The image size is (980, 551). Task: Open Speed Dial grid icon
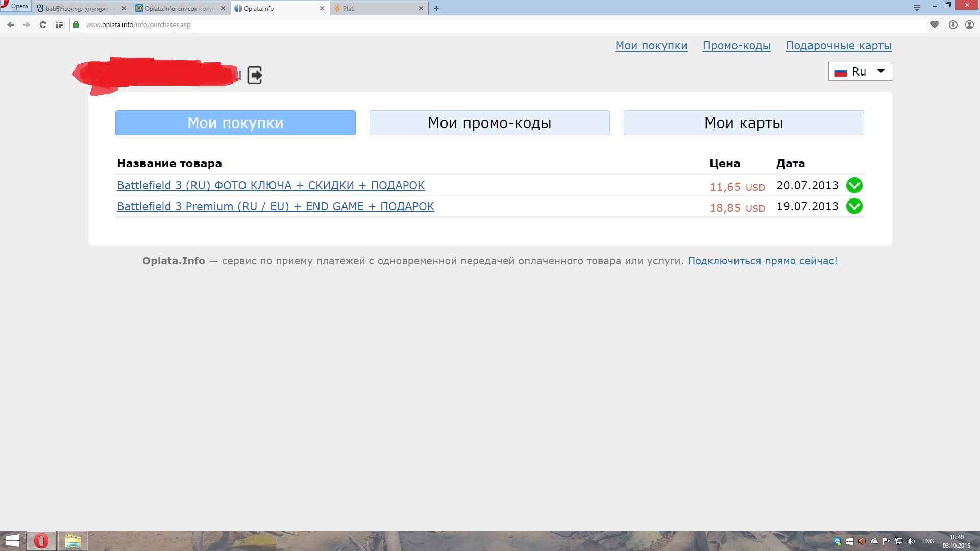(59, 24)
